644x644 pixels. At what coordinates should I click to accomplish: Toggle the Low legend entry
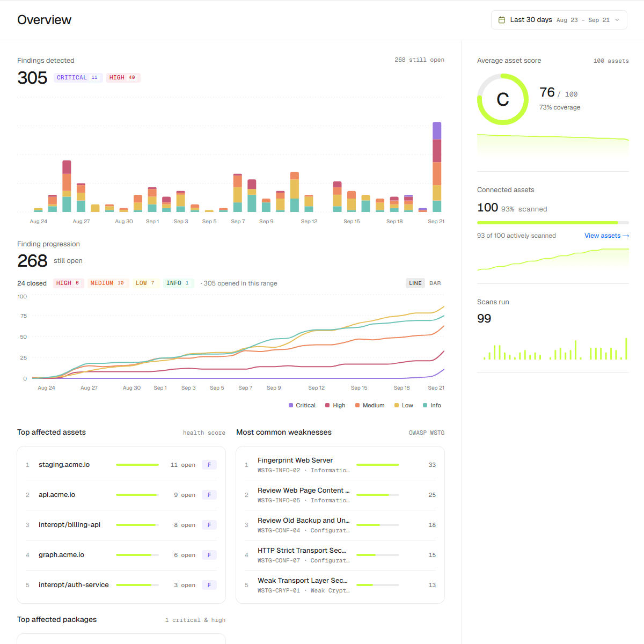pos(404,406)
